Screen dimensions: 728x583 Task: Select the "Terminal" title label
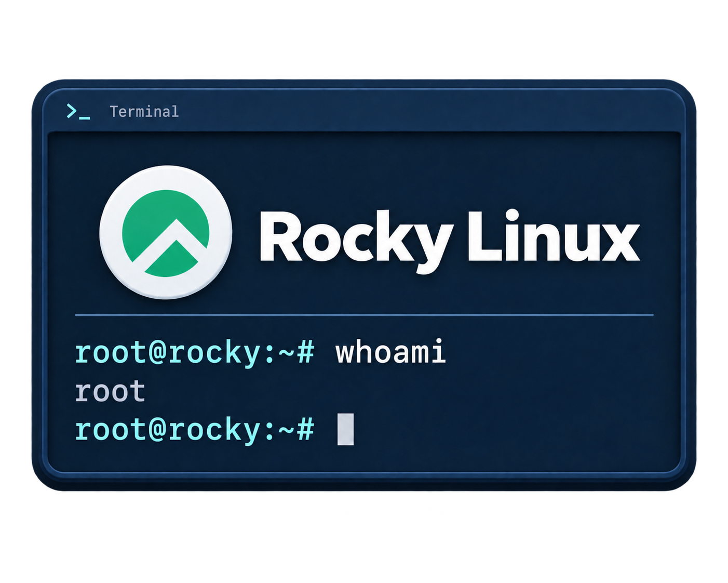coord(144,112)
